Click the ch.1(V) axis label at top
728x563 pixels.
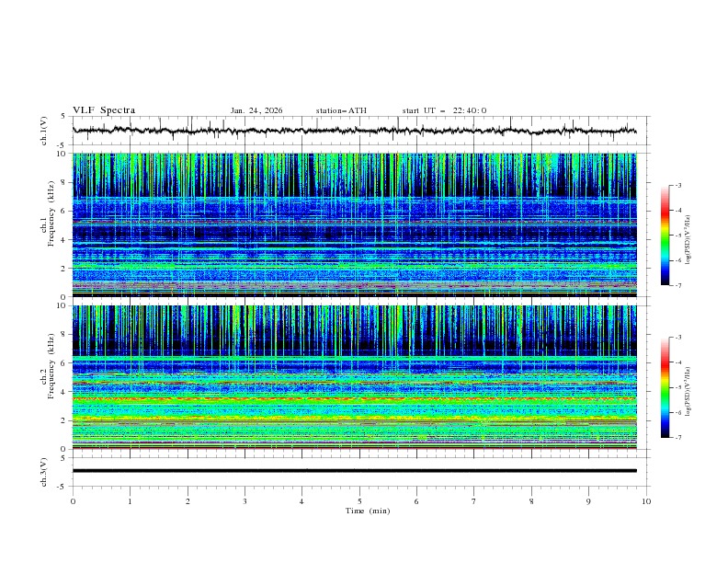(44, 131)
